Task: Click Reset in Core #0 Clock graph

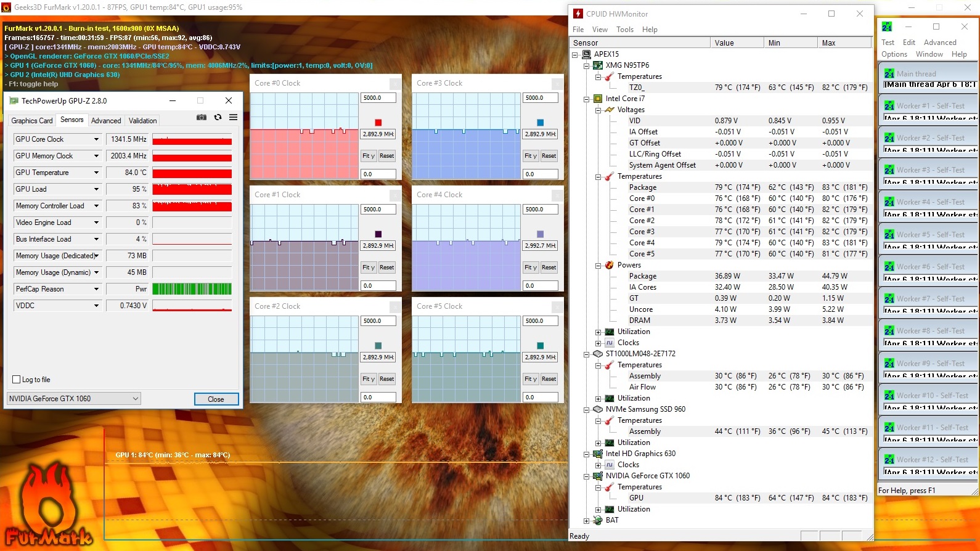Action: tap(386, 156)
